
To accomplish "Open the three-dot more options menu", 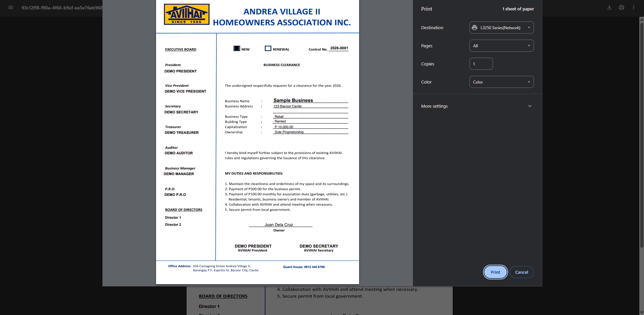I will click(634, 7).
